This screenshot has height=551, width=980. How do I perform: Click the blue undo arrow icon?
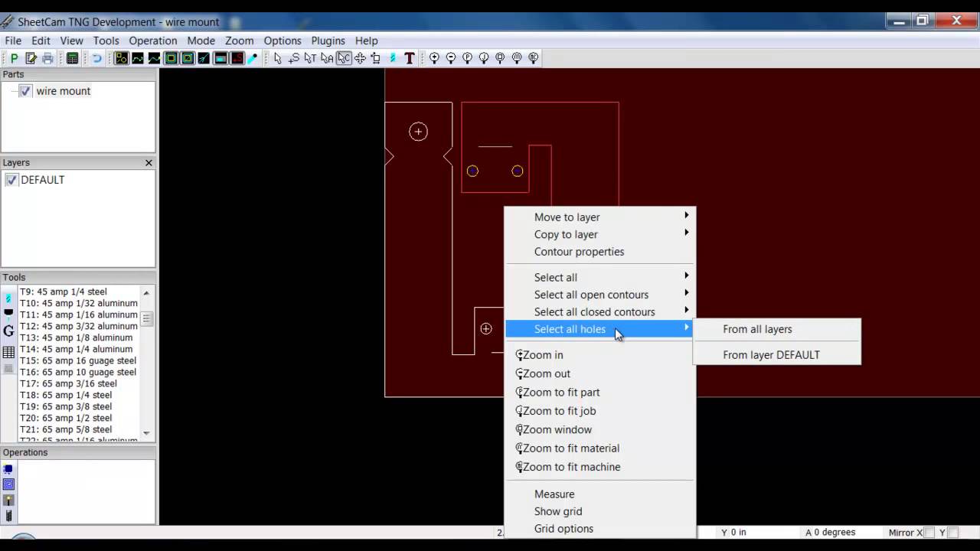[96, 58]
